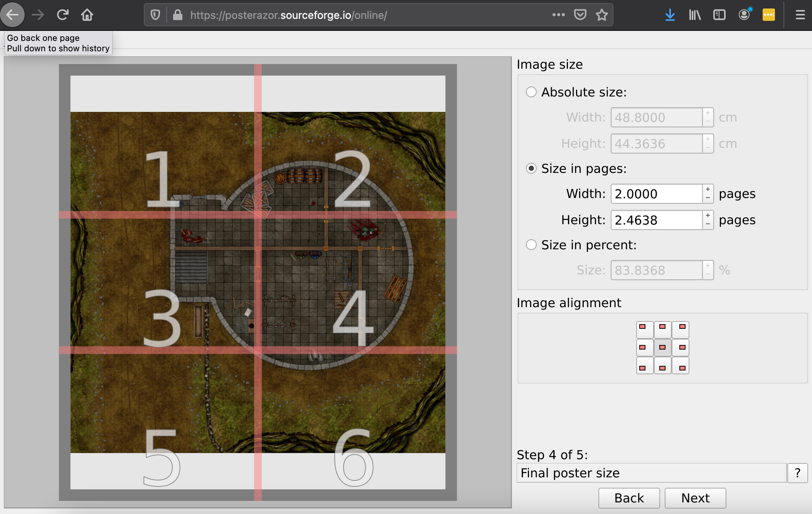
Task: Open the Firefox hamburger menu
Action: coord(800,15)
